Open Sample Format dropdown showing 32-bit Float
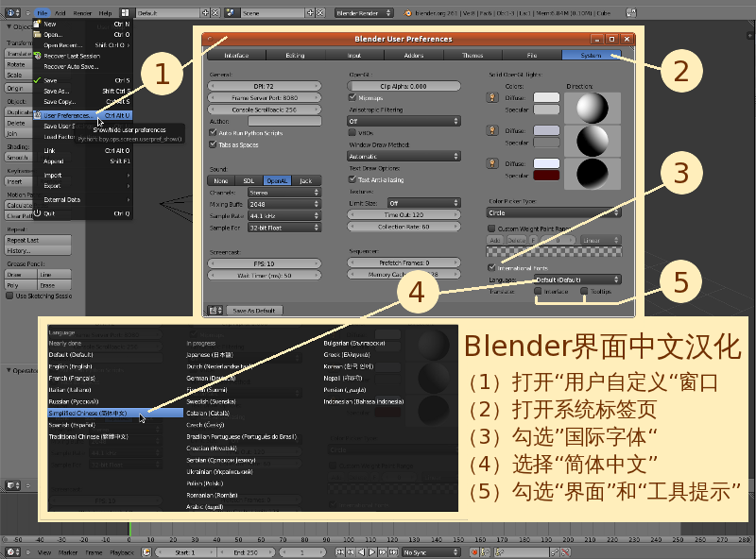This screenshot has width=756, height=559. pos(284,228)
